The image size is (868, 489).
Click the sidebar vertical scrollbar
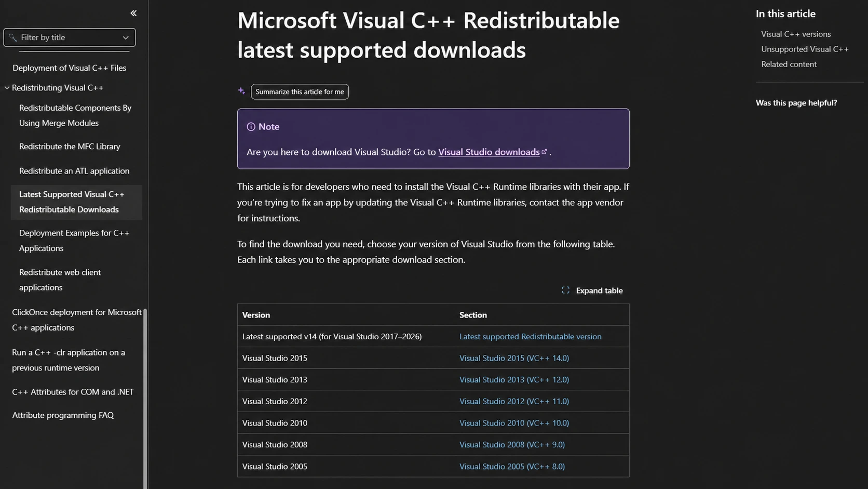pyautogui.click(x=145, y=398)
